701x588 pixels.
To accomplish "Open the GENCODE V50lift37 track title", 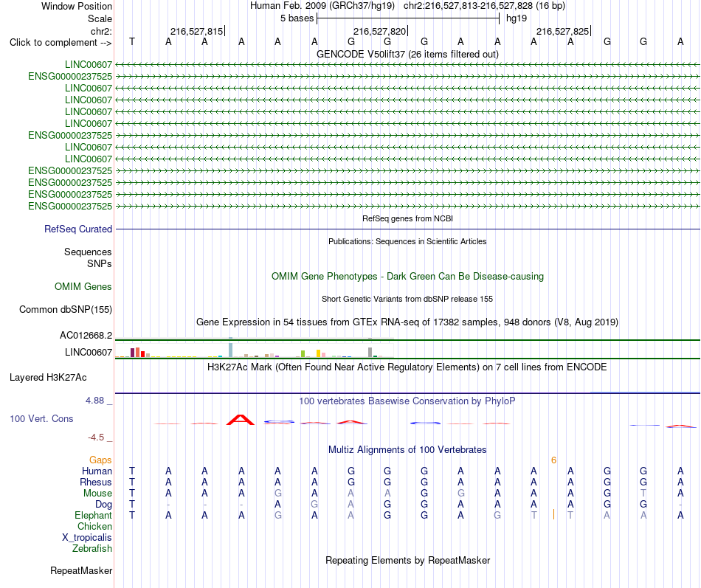I will tap(407, 54).
